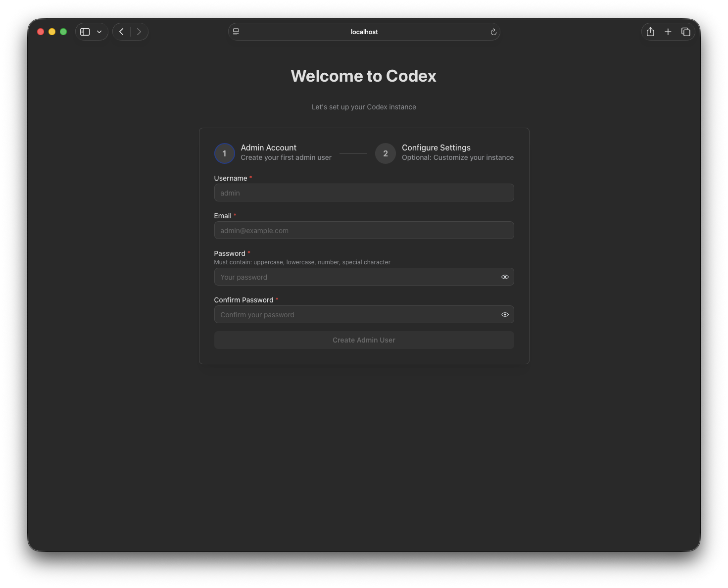Click the step 1 circle indicator
Screen dimensions: 728x588
coord(224,153)
